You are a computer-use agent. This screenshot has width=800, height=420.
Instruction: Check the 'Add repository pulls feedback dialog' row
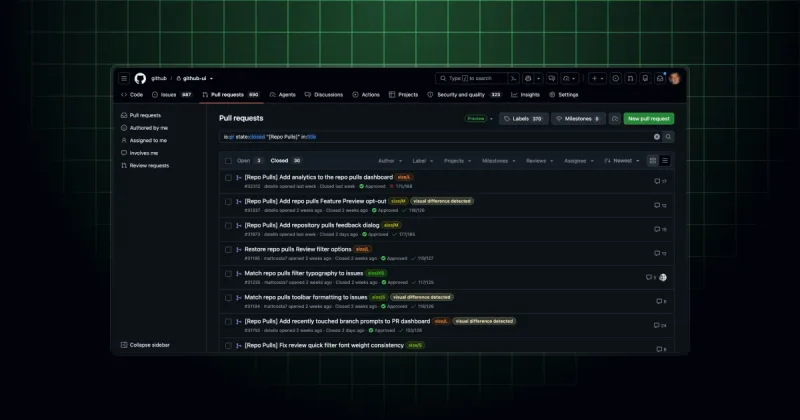228,226
